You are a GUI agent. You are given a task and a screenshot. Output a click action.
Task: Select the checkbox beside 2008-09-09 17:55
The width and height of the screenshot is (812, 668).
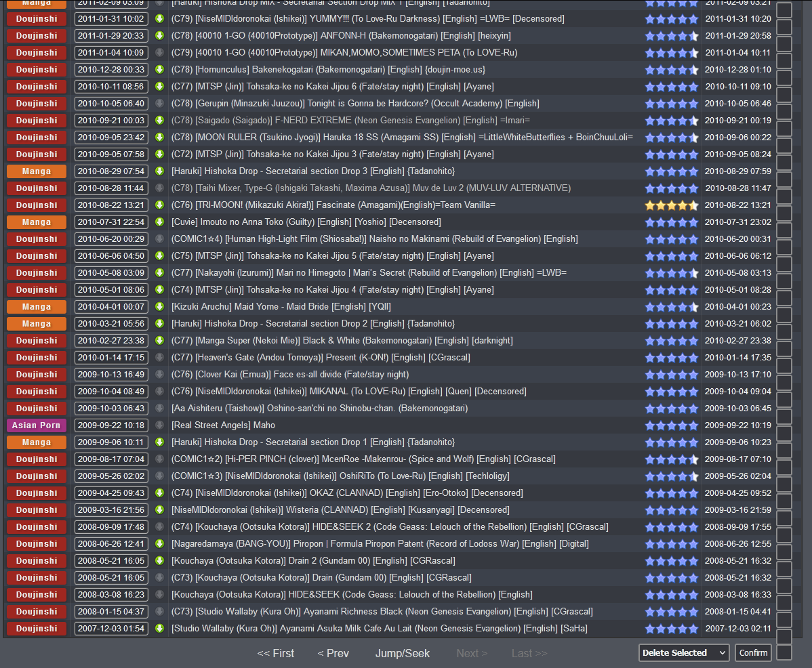click(x=784, y=535)
